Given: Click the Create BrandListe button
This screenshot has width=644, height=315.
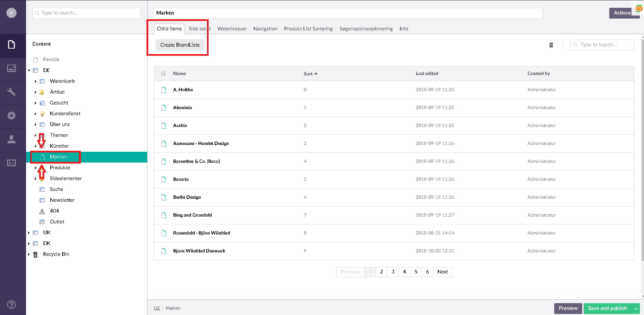Looking at the screenshot, I should coord(180,45).
